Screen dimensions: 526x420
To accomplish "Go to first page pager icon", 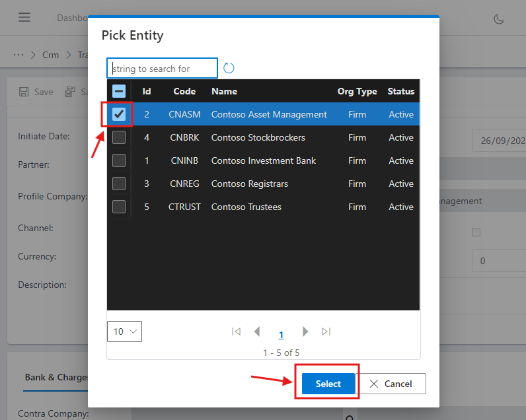I will point(236,332).
